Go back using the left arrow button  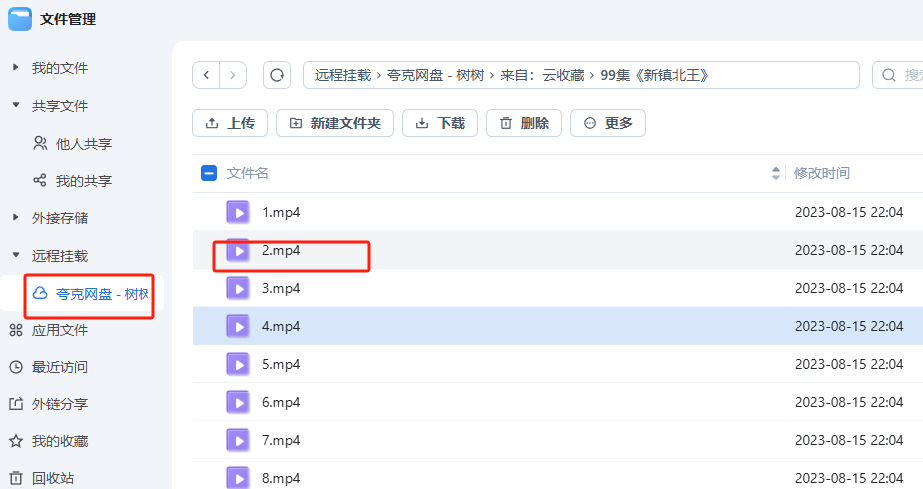(206, 75)
